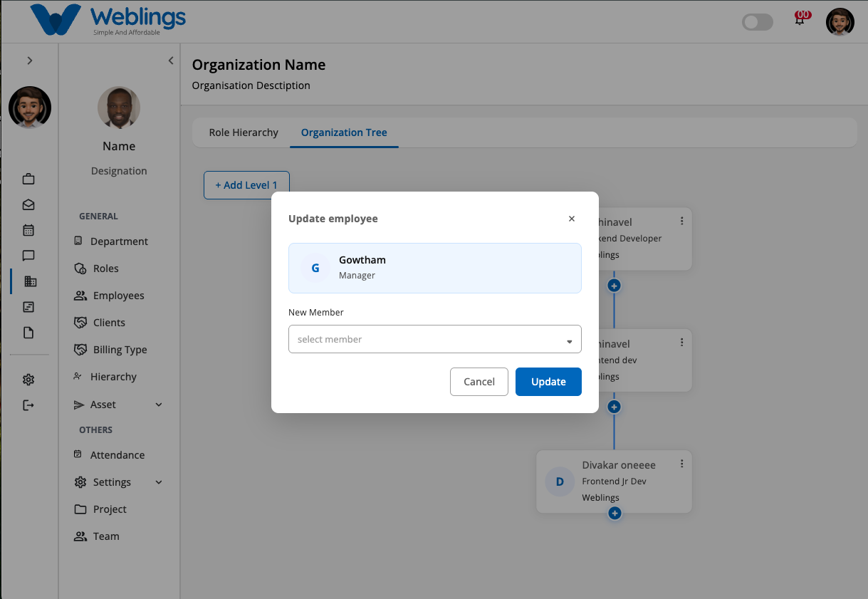This screenshot has width=868, height=599.
Task: Click the logout icon in the left rail
Action: pos(28,405)
